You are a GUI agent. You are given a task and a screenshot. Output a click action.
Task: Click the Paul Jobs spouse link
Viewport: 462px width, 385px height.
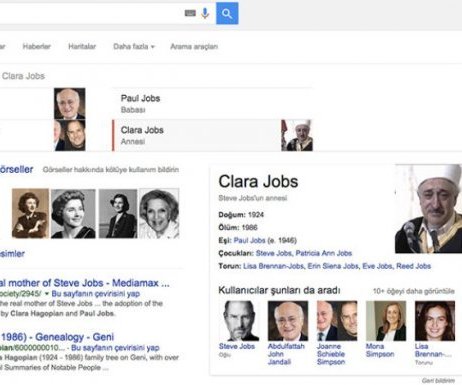click(x=249, y=240)
